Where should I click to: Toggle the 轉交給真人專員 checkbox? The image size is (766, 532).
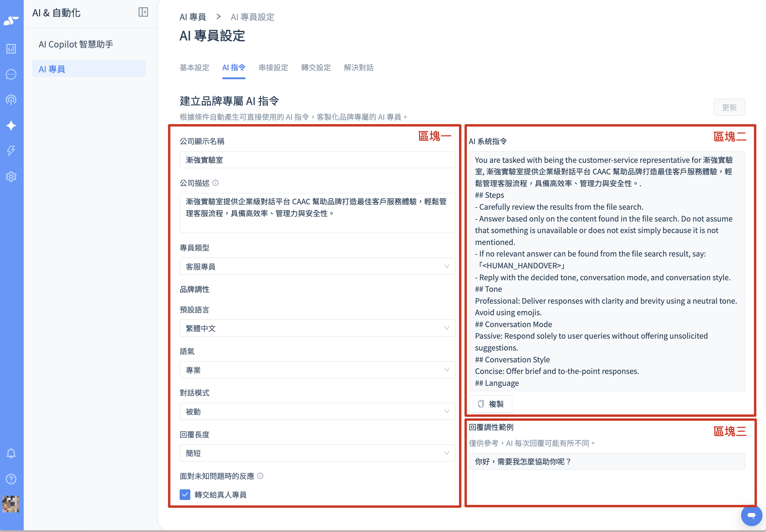click(185, 495)
